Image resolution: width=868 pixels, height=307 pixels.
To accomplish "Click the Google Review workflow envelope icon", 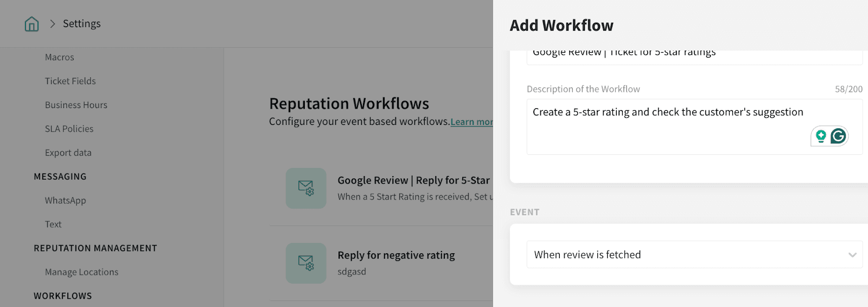I will 306,188.
